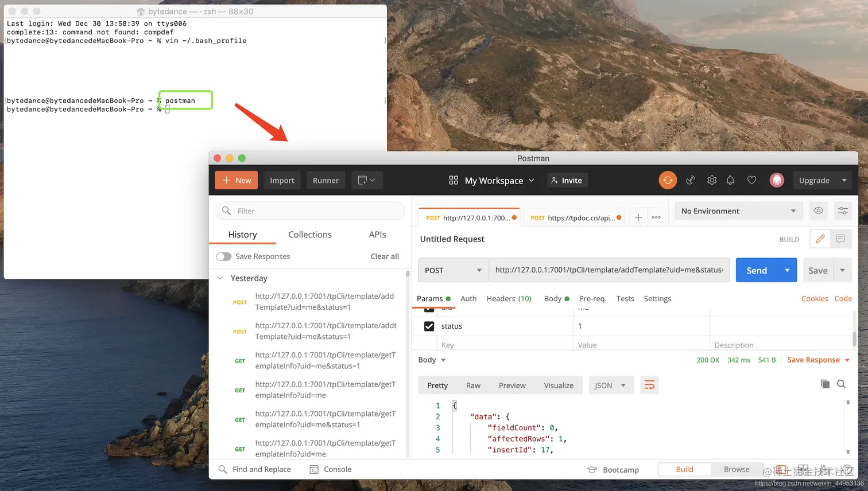Send the request with Send button
868x491 pixels.
pos(757,270)
